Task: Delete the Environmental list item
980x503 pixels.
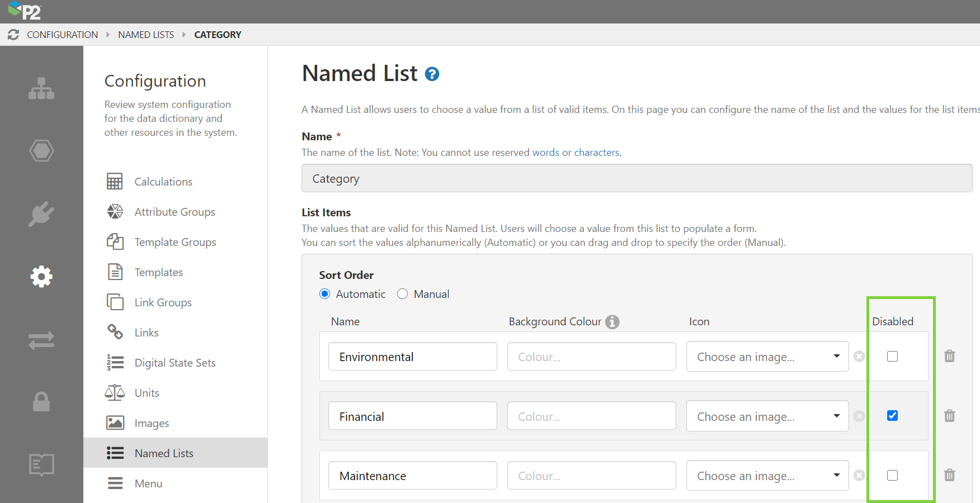Action: click(x=949, y=356)
